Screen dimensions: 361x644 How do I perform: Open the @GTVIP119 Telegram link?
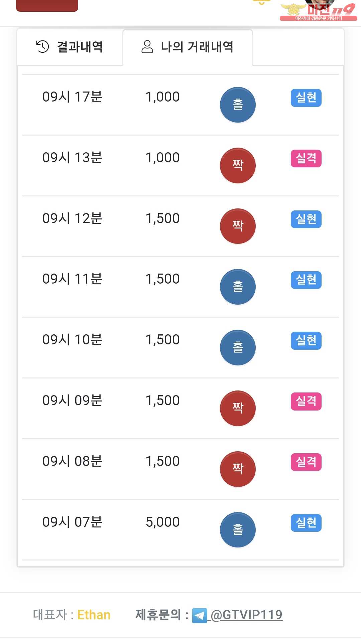point(246,615)
